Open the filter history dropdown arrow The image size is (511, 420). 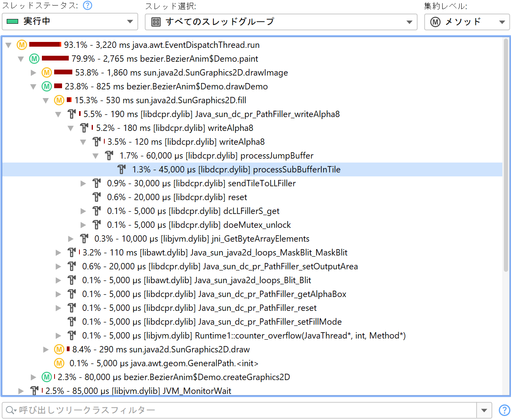tap(484, 410)
